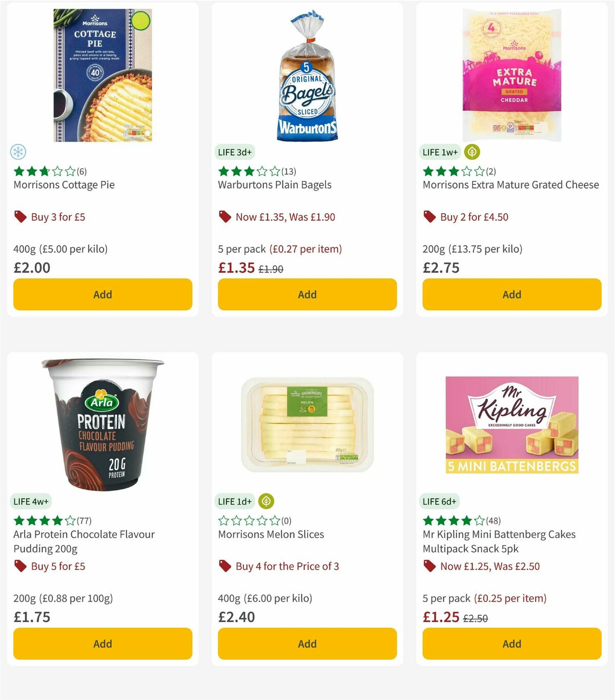Screen dimensions: 615x700
Task: Open the LIFE 3d+ badge on Warburtons Plain Bagels
Action: click(235, 152)
